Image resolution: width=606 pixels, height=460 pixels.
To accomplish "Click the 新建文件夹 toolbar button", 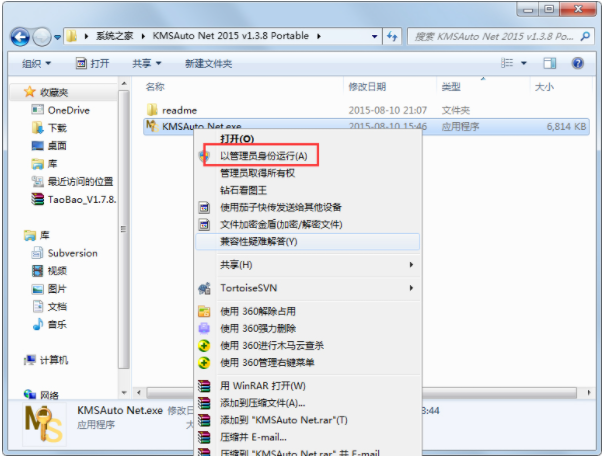I will (x=208, y=63).
